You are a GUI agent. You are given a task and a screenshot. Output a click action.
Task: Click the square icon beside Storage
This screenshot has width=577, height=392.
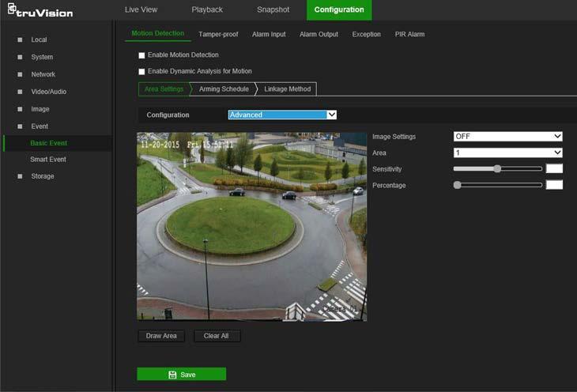[20, 176]
